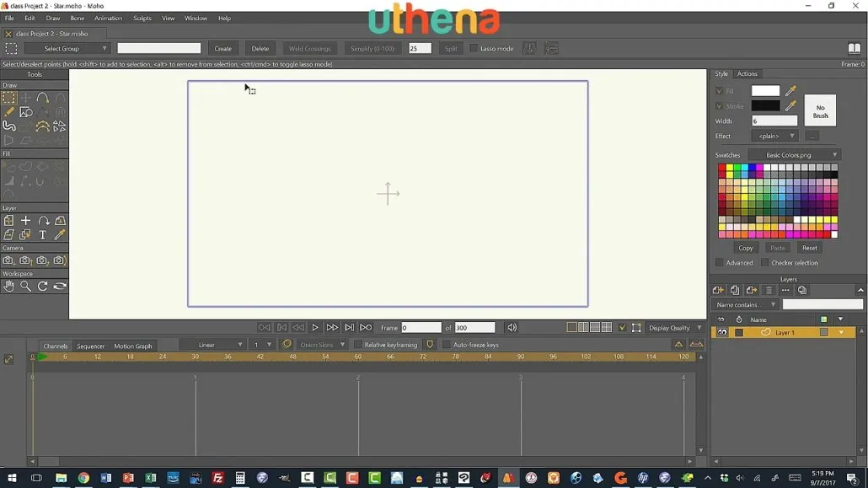Select the Pan/Tilt Camera tool

pyautogui.click(x=59, y=260)
